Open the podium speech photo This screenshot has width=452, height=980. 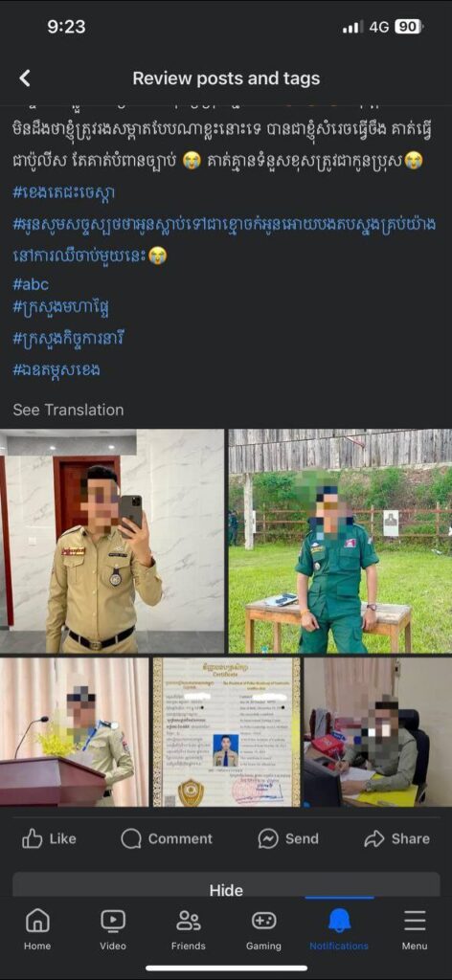click(x=75, y=732)
